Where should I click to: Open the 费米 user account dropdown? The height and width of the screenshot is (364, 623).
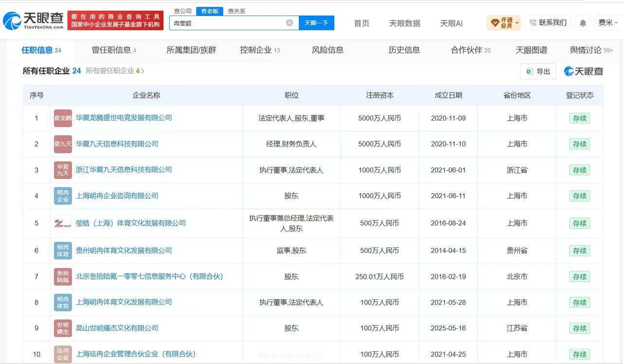click(x=607, y=23)
